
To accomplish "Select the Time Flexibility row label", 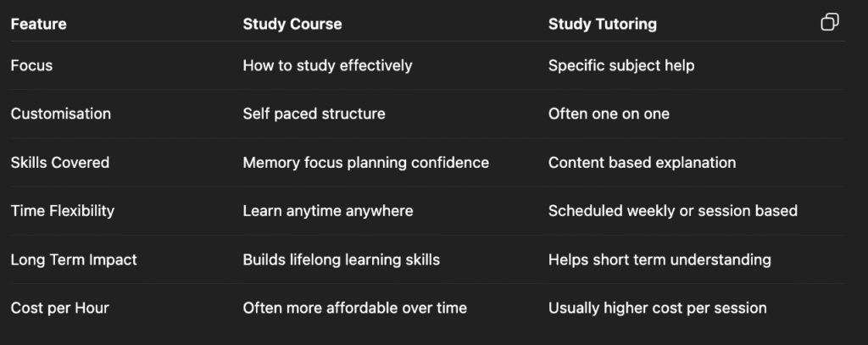I will tap(63, 210).
